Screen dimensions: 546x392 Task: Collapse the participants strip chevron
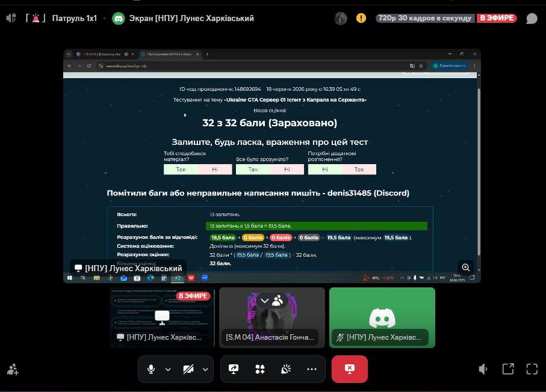[x=265, y=301]
